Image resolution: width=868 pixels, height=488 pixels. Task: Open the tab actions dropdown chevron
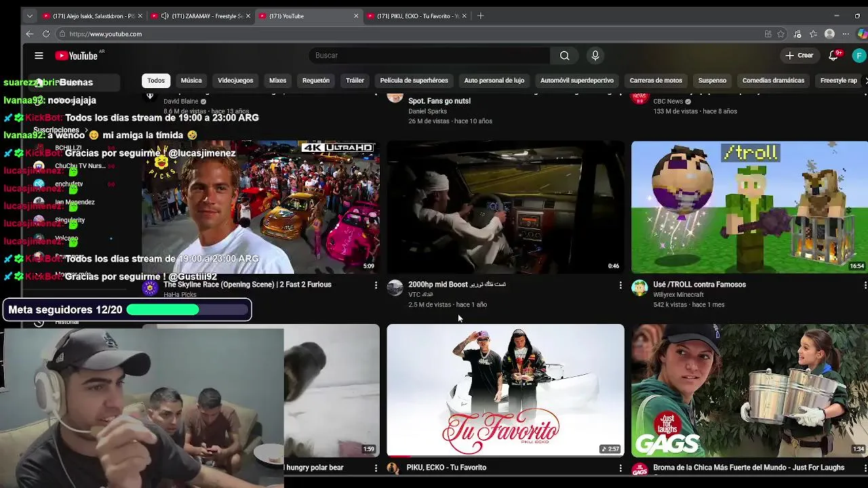(29, 16)
